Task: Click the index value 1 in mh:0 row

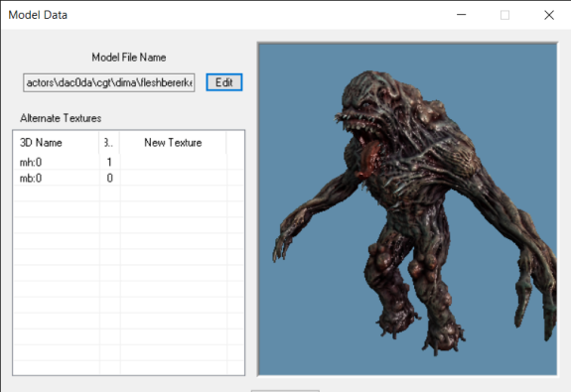Action: (109, 162)
